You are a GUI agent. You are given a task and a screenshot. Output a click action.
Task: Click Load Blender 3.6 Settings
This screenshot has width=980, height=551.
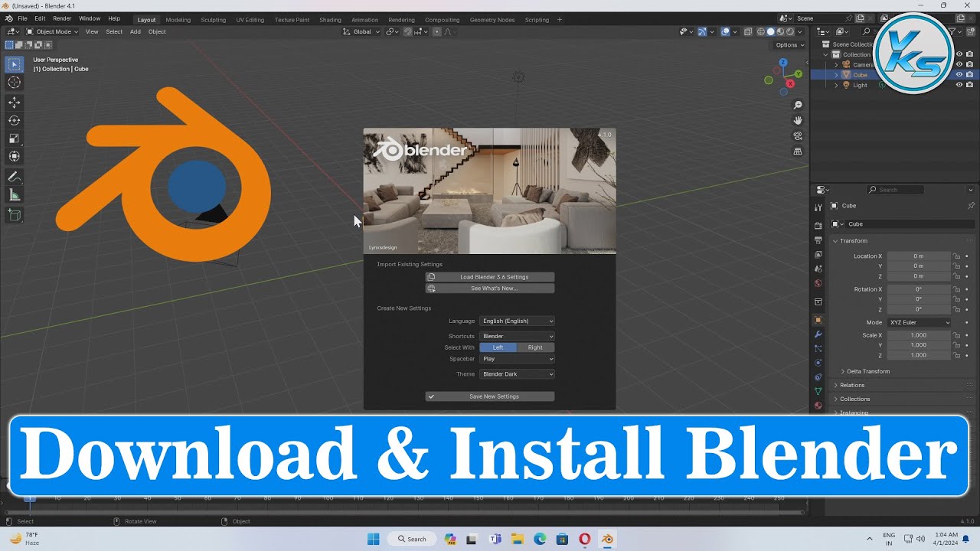[490, 276]
